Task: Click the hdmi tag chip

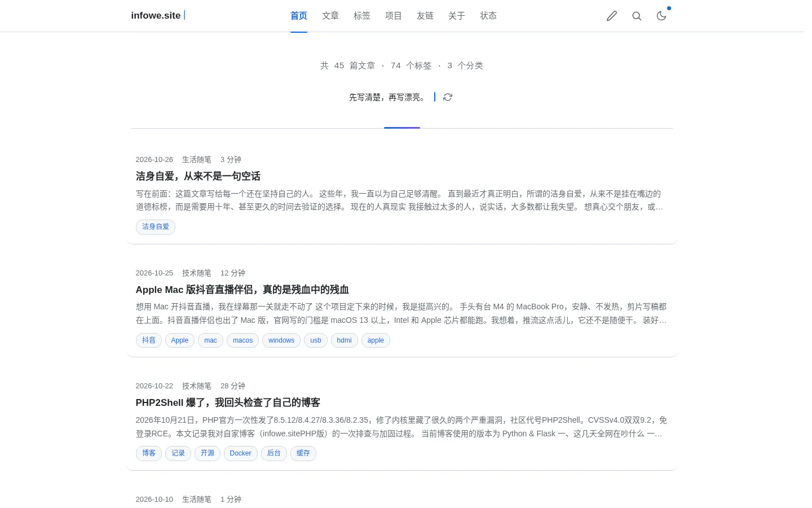Action: [345, 340]
